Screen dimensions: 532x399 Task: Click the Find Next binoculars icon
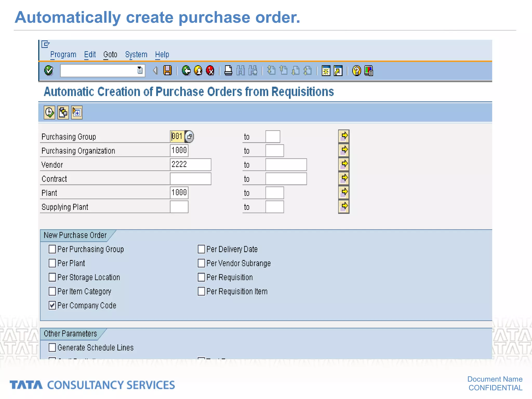pyautogui.click(x=253, y=70)
